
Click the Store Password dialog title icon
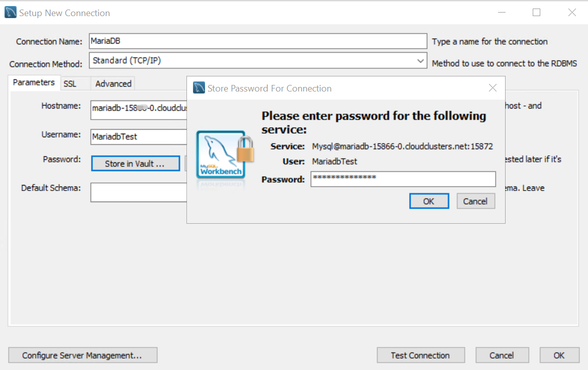(x=199, y=88)
